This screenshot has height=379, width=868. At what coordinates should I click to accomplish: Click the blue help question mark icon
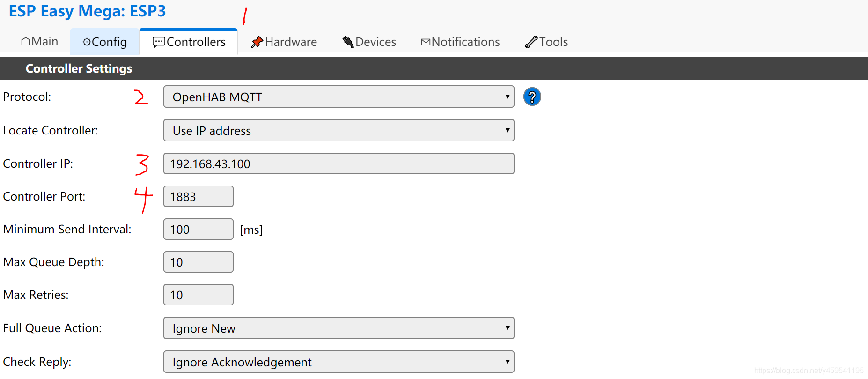point(532,97)
